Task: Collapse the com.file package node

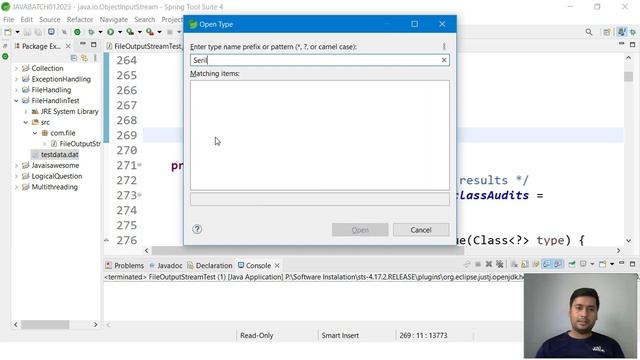Action: click(x=35, y=133)
